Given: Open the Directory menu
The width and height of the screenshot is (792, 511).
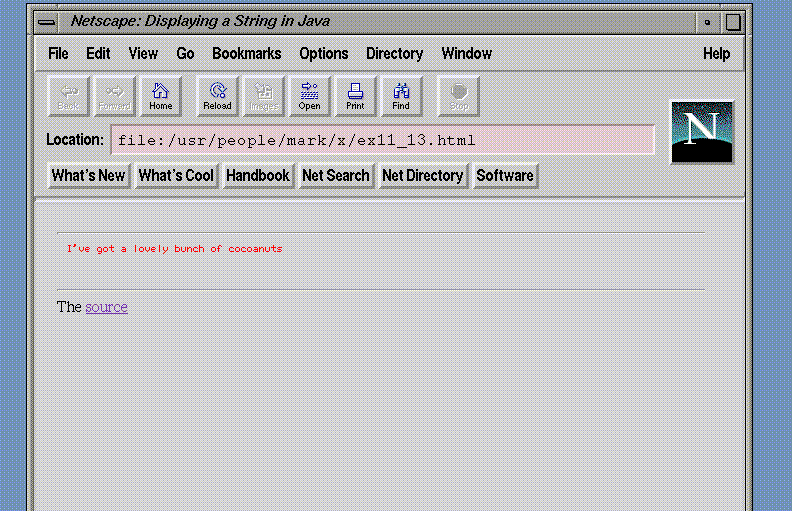Looking at the screenshot, I should tap(394, 54).
